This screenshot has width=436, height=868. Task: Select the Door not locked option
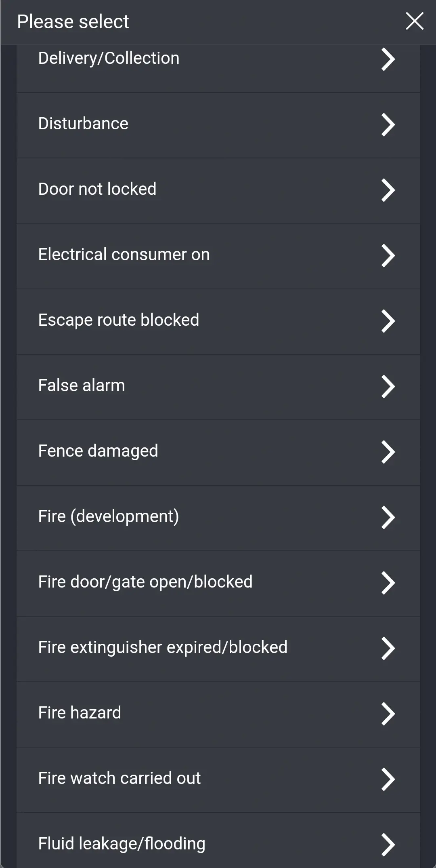[x=218, y=190]
